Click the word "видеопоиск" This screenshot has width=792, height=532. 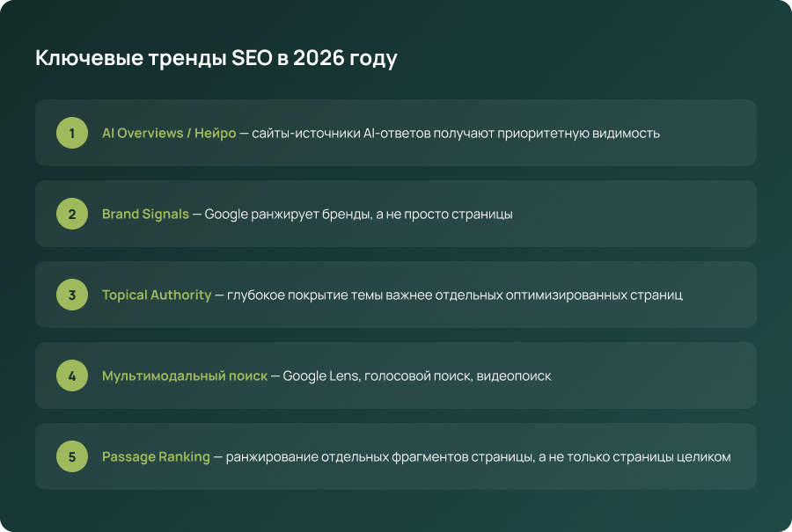coord(512,376)
